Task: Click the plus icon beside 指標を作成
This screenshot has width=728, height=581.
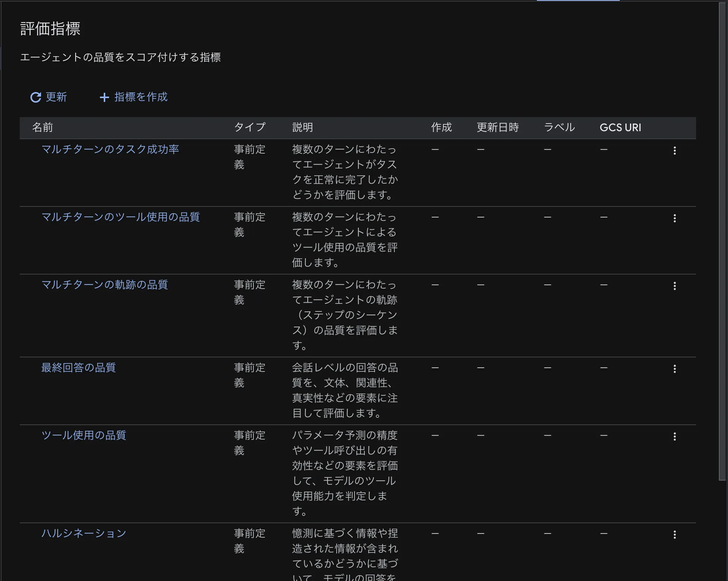Action: click(104, 97)
